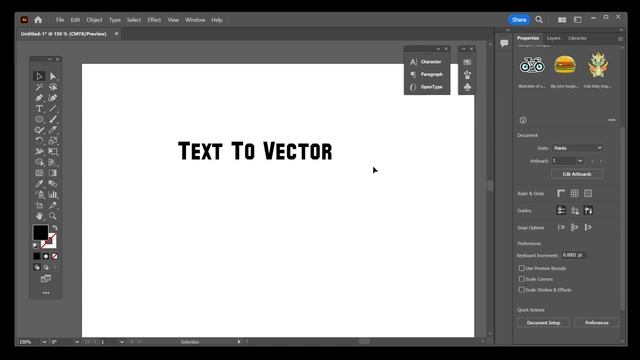
Task: Select the Pen tool
Action: [x=39, y=98]
